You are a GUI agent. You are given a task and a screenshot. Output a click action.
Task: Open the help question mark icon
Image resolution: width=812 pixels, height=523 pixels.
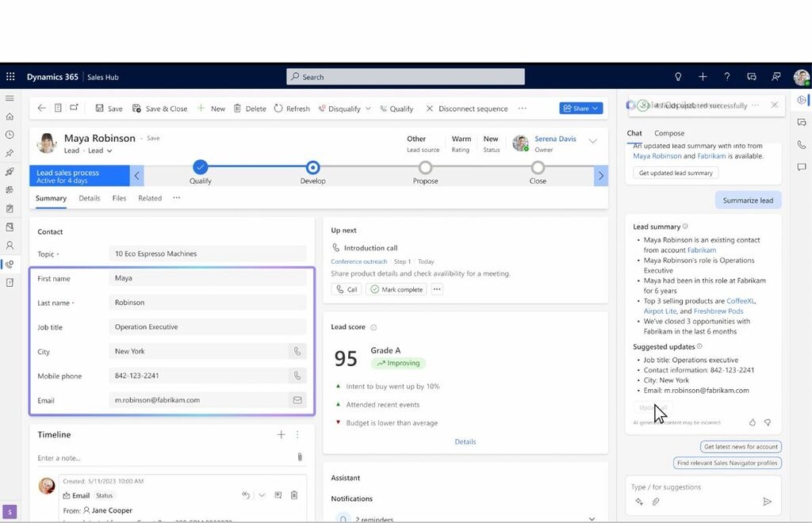tap(727, 77)
